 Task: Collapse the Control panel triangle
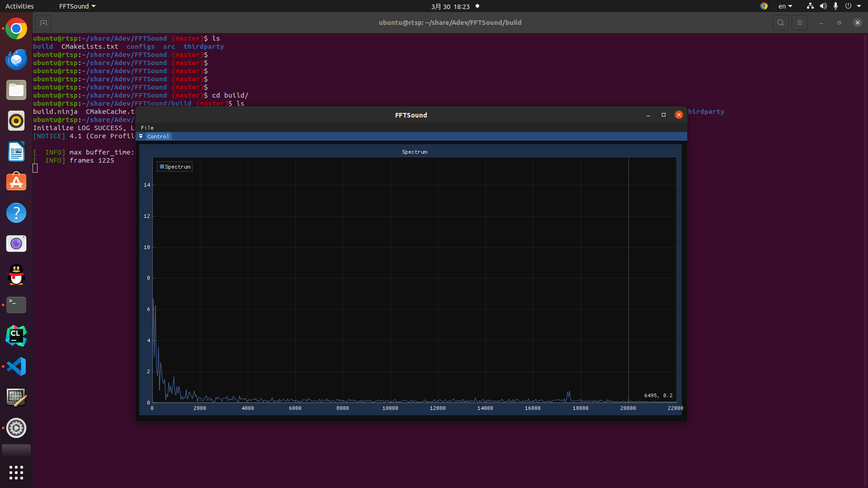(x=141, y=136)
